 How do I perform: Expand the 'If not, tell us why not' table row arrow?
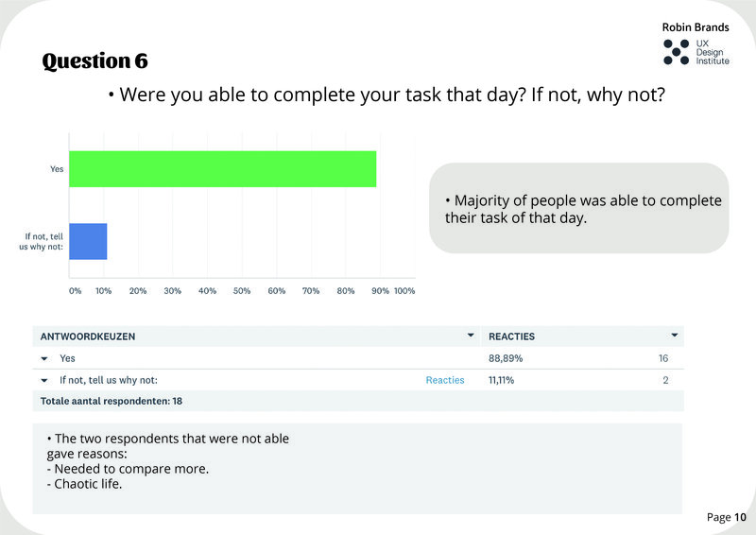(x=43, y=381)
